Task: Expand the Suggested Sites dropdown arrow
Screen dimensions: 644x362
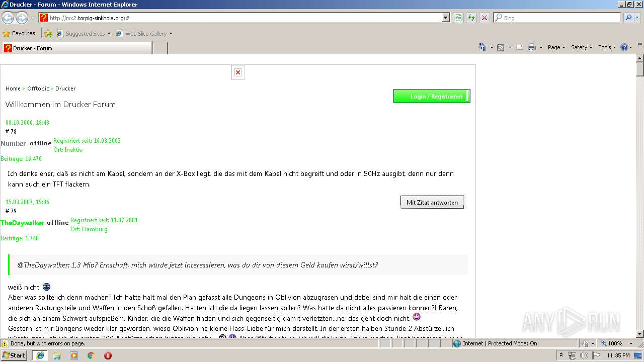Action: [109, 34]
